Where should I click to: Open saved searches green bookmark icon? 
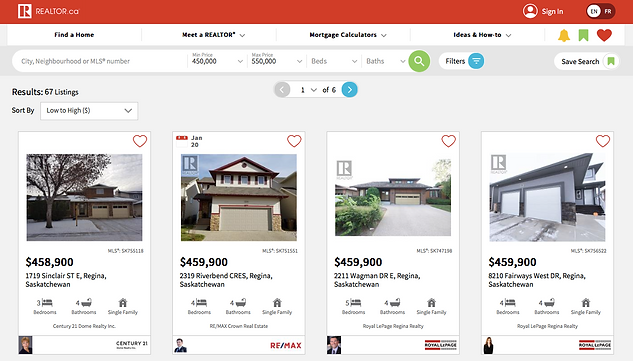tap(583, 35)
